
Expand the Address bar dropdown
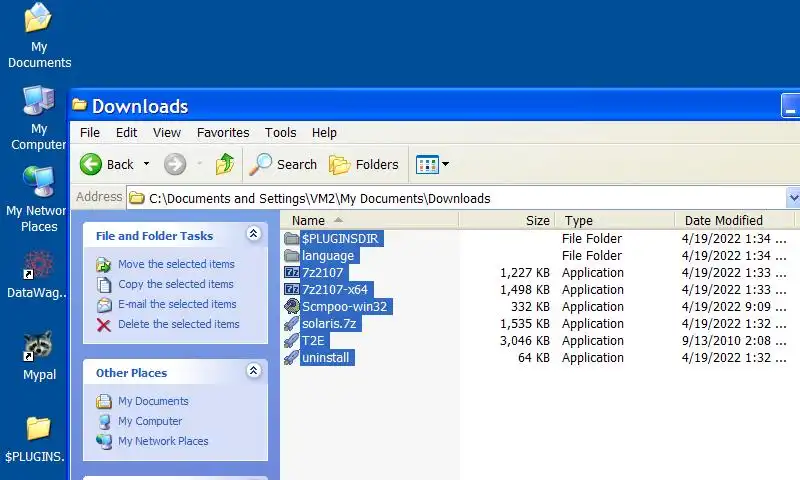(x=793, y=197)
